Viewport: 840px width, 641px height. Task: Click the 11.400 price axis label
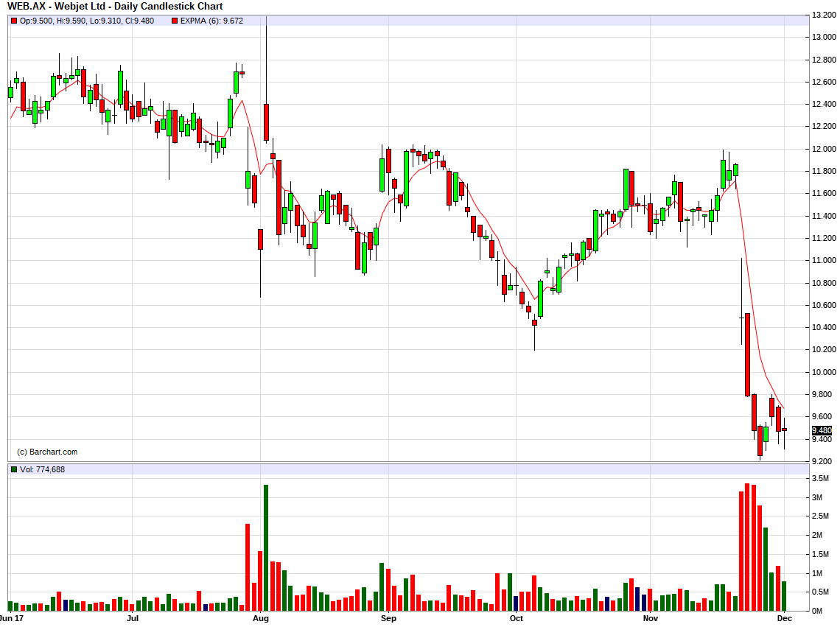tap(824, 216)
